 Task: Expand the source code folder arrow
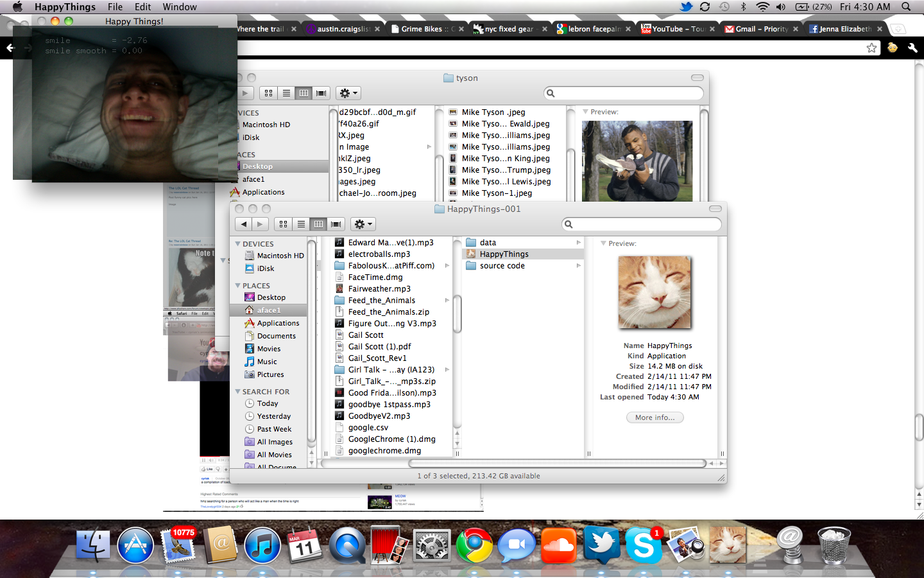click(x=578, y=266)
